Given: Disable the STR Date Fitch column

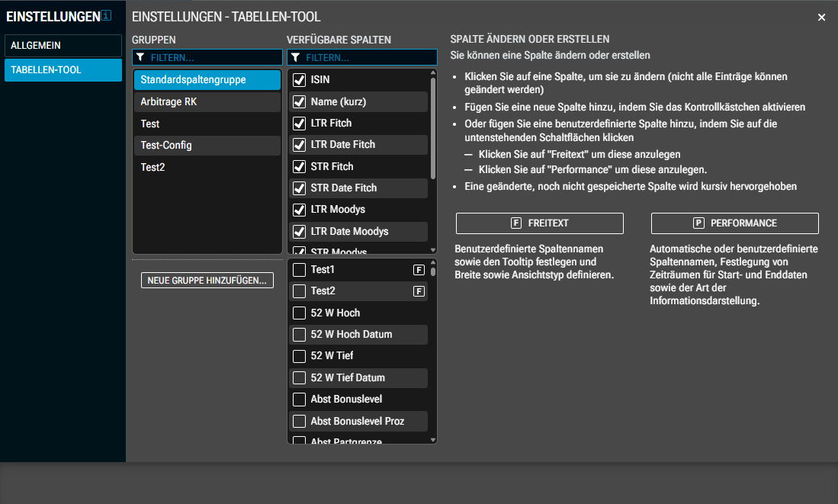Looking at the screenshot, I should click(x=299, y=188).
